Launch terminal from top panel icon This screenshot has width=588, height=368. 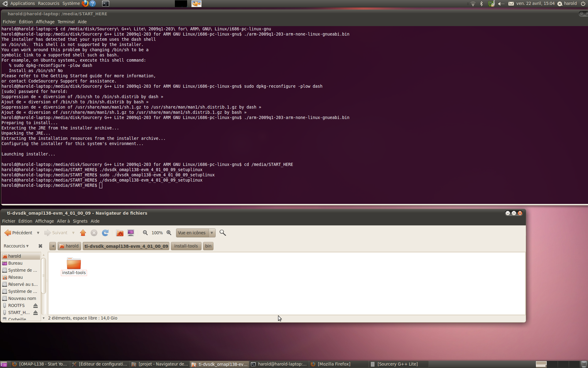coord(105,4)
